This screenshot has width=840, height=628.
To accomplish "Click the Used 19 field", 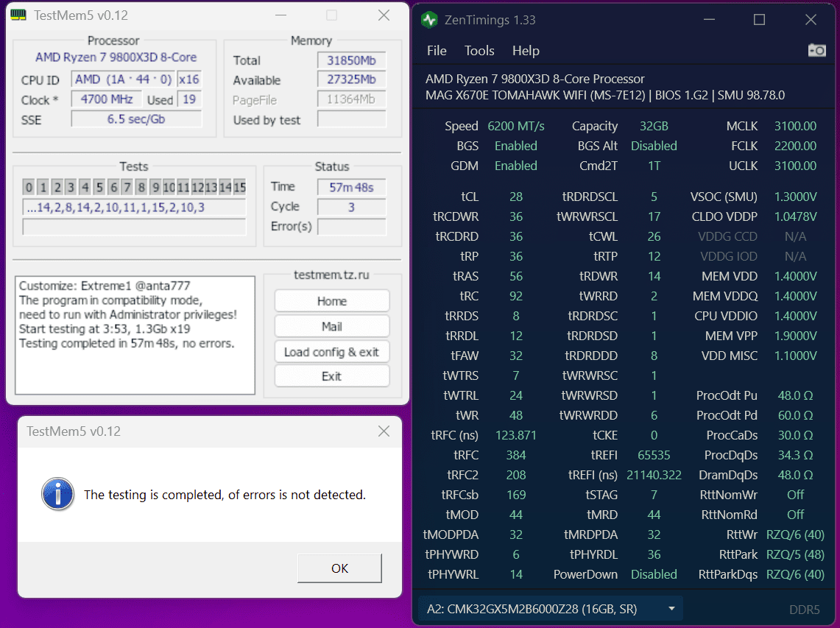I will (189, 99).
